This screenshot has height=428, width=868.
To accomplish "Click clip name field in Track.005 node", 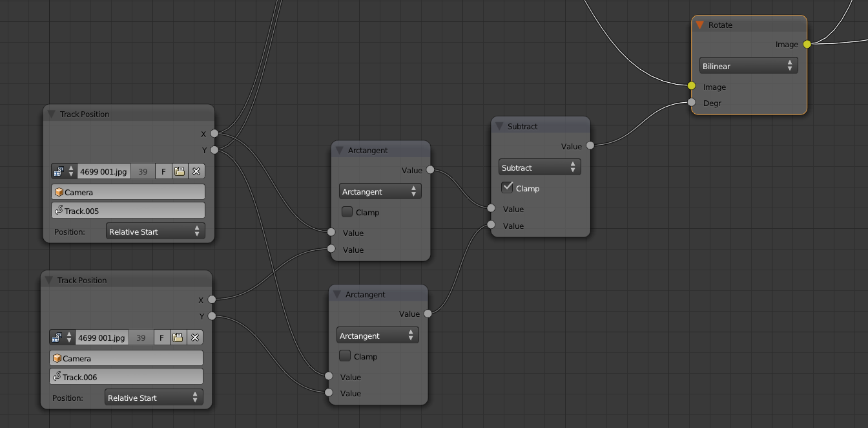I will pyautogui.click(x=104, y=171).
